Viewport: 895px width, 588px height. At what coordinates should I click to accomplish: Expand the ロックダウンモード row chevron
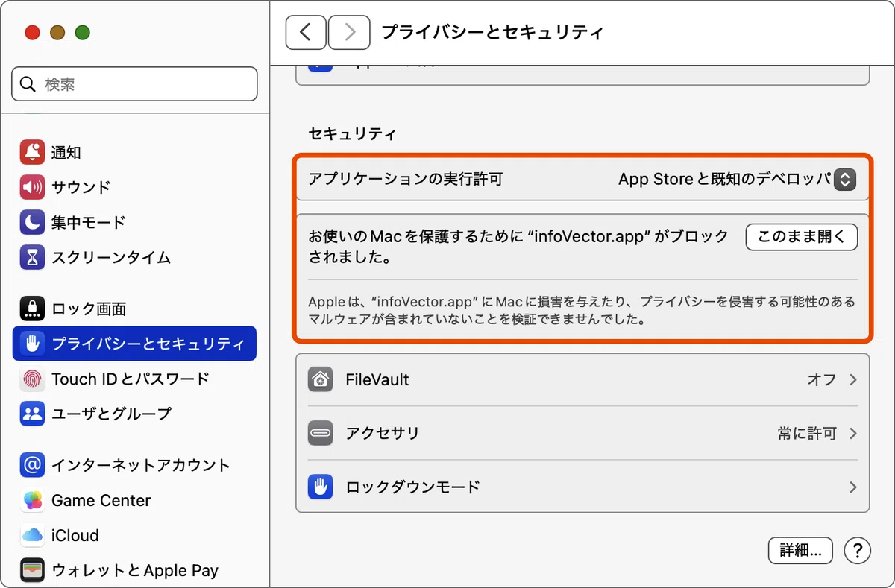click(853, 487)
